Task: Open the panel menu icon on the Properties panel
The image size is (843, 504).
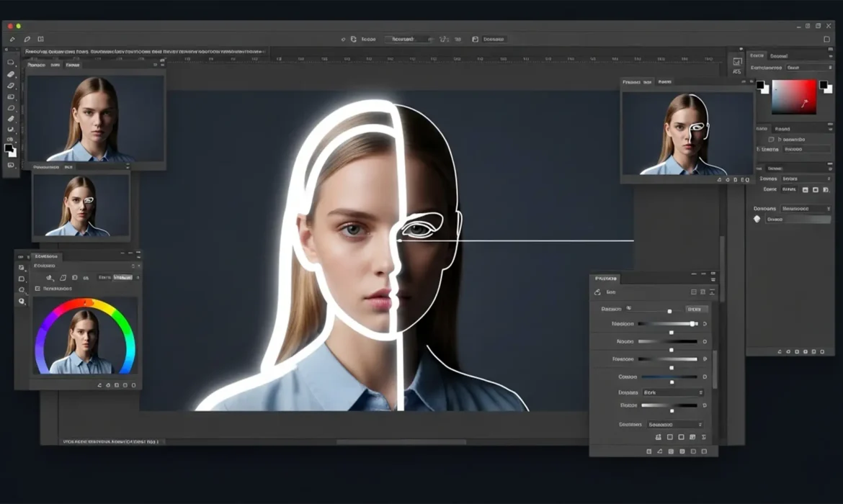Action: click(x=712, y=279)
